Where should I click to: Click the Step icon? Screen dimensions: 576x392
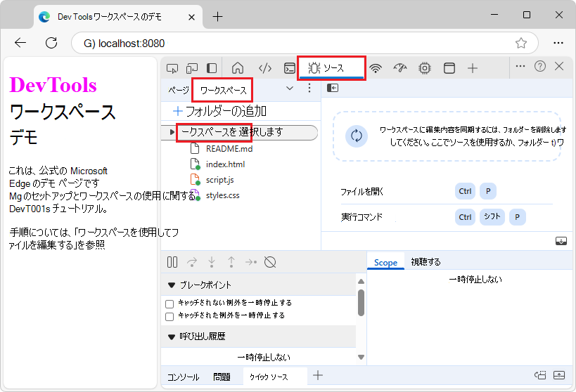[251, 262]
